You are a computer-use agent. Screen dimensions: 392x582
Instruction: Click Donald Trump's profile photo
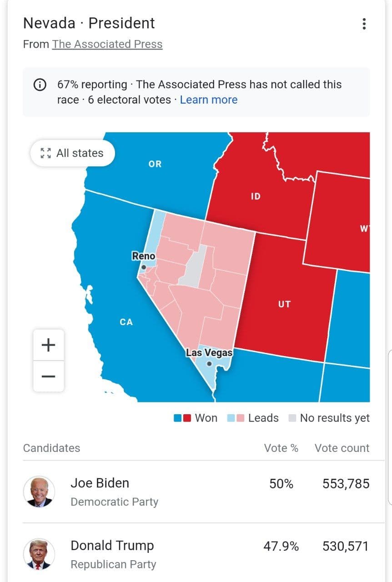point(39,554)
